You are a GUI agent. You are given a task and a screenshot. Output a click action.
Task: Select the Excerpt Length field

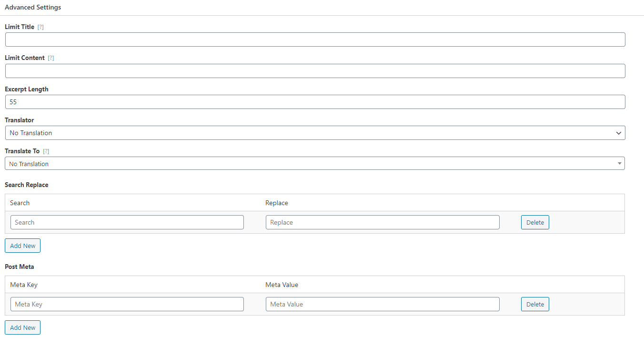[x=314, y=102]
